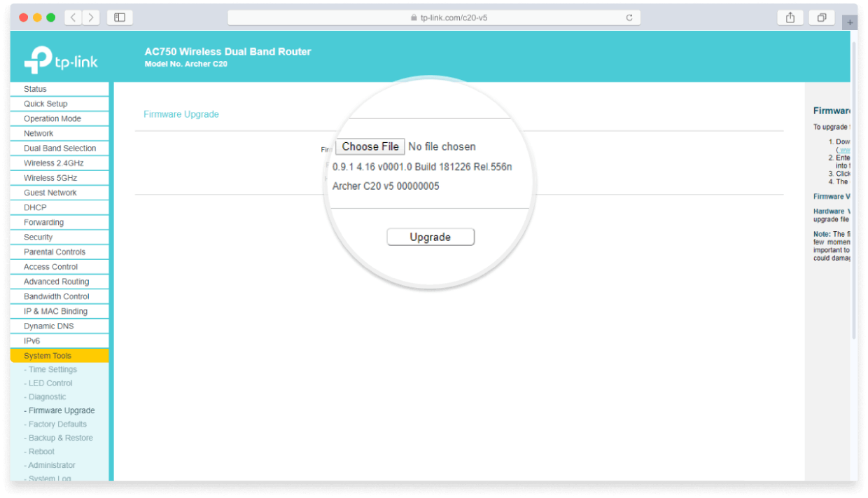Select Time Settings under System Tools

[50, 370]
